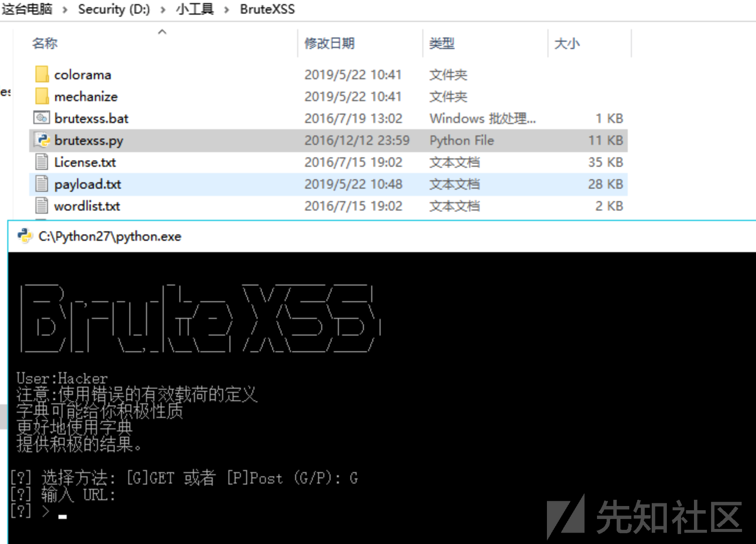Click the 11 KB size of brutexss.py
Viewport: 756px width, 544px height.
tap(606, 140)
